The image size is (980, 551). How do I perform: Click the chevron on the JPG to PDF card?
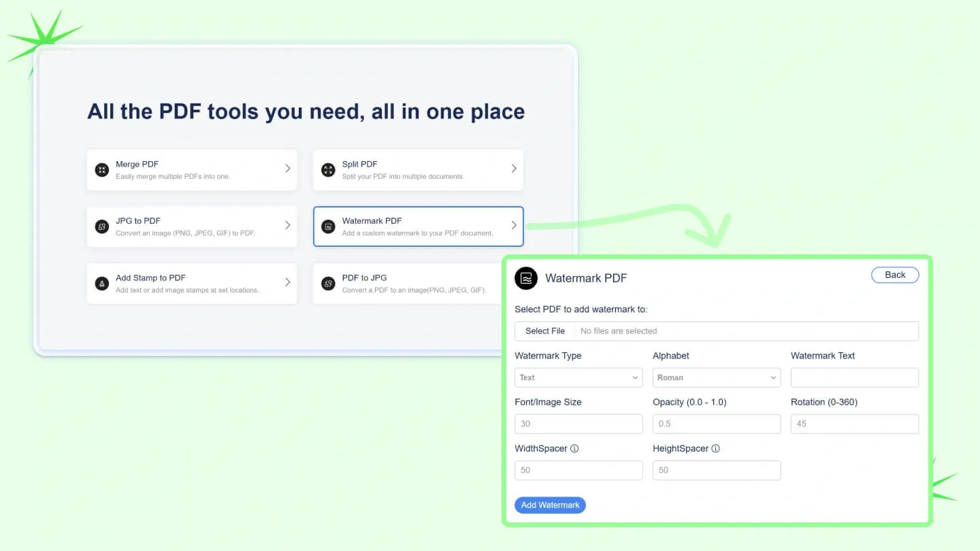point(287,225)
